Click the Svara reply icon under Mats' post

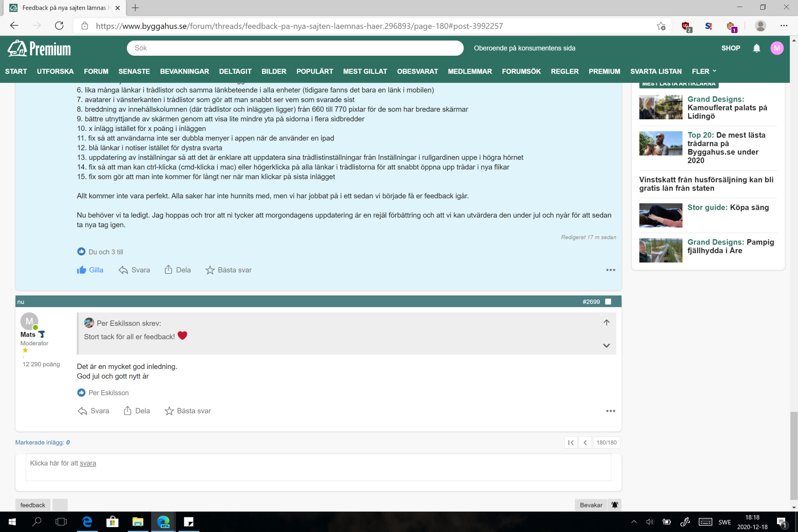[x=82, y=411]
